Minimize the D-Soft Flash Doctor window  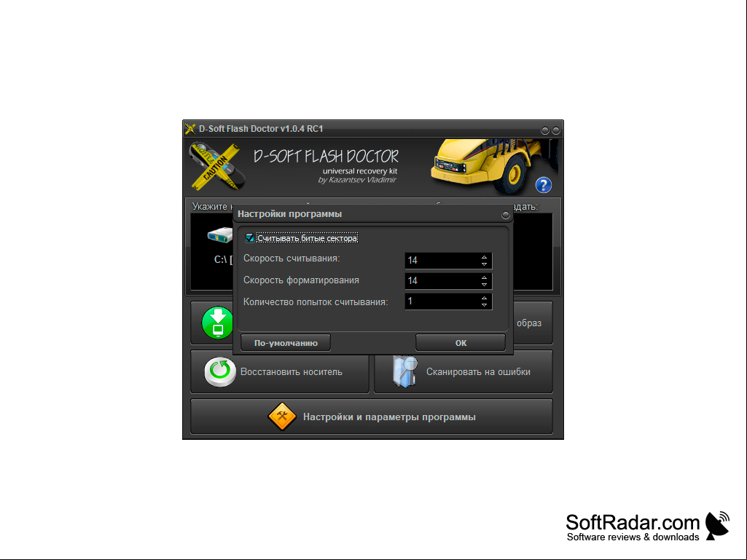(x=545, y=130)
